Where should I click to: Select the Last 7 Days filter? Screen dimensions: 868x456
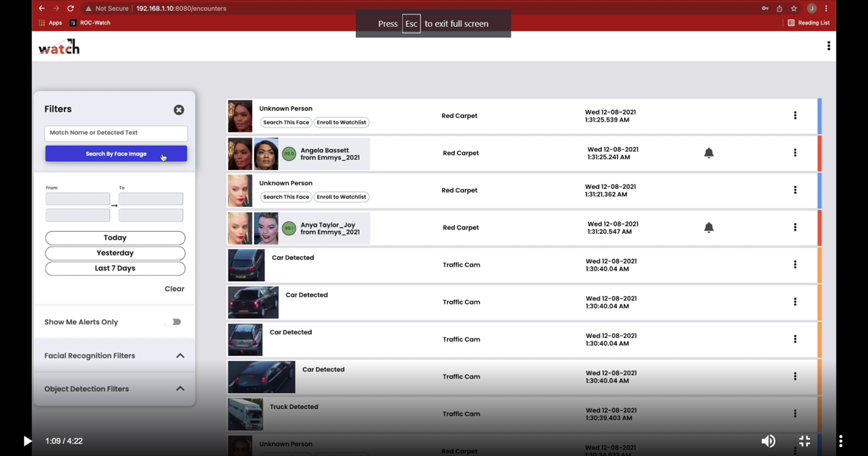115,269
